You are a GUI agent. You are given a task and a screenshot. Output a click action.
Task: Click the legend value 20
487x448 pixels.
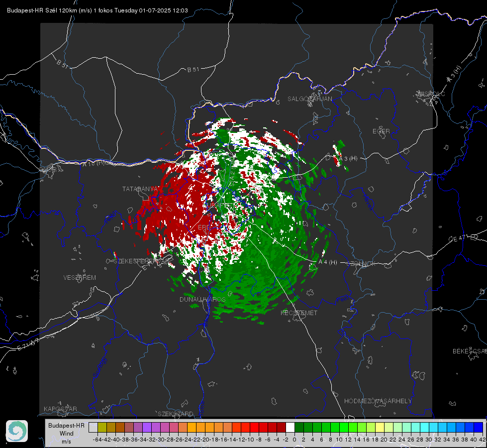tap(384, 440)
